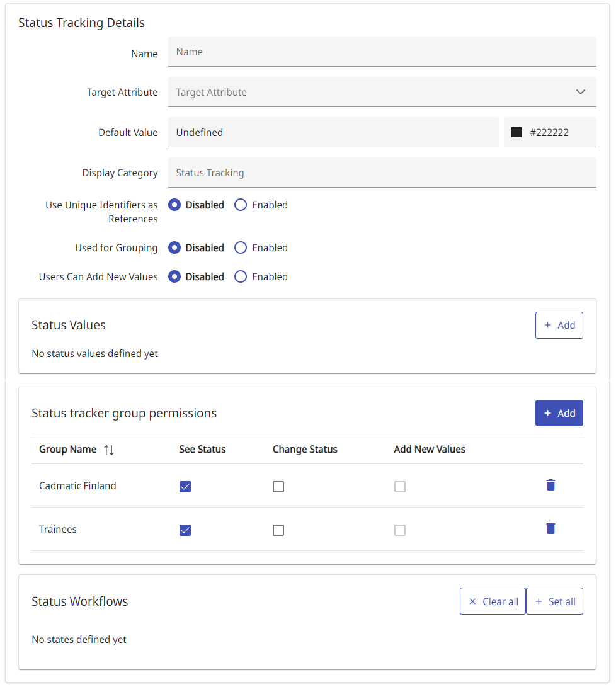This screenshot has width=616, height=687.
Task: Delete the Cadmatic Finland group permission
Action: point(550,485)
